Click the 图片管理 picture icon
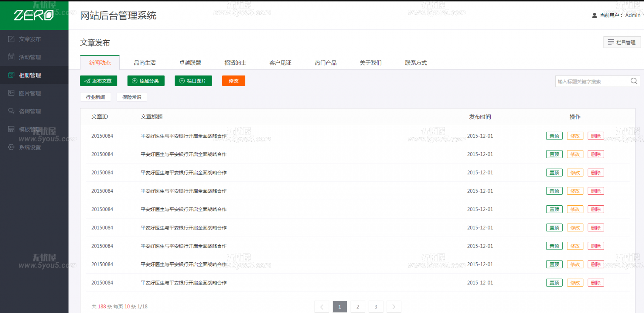 click(11, 93)
